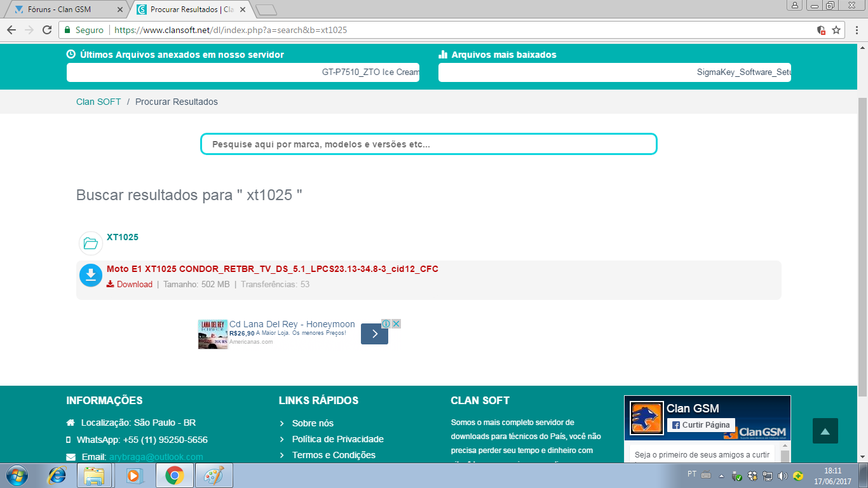Click the Chrome user profile button
Image resolution: width=868 pixels, height=488 pixels.
795,5
